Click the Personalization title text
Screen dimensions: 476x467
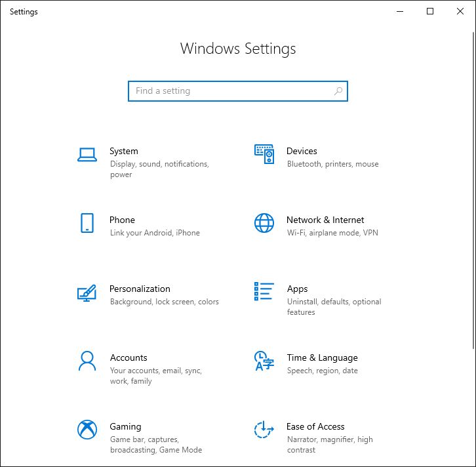[x=140, y=289]
